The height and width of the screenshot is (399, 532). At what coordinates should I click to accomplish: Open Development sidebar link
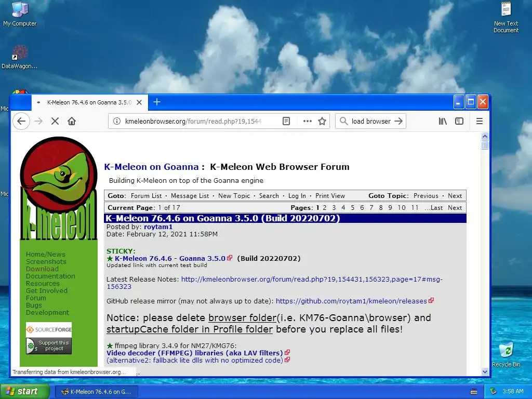click(47, 312)
